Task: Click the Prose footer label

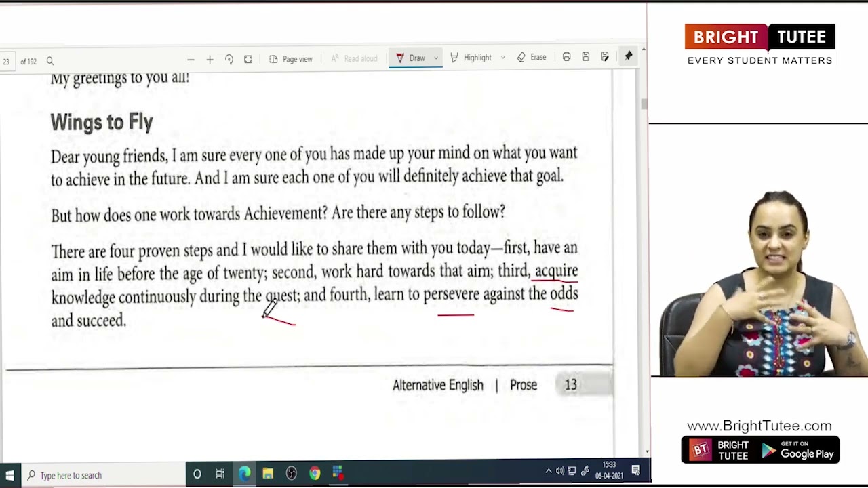Action: click(524, 385)
